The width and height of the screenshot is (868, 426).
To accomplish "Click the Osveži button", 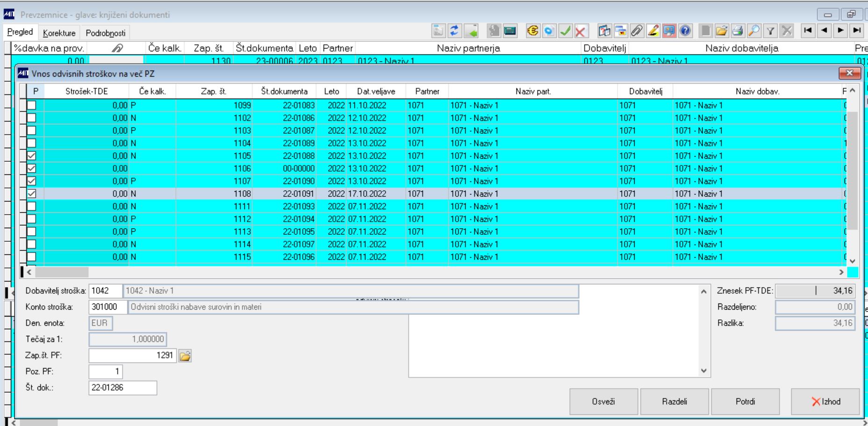I will tap(603, 402).
